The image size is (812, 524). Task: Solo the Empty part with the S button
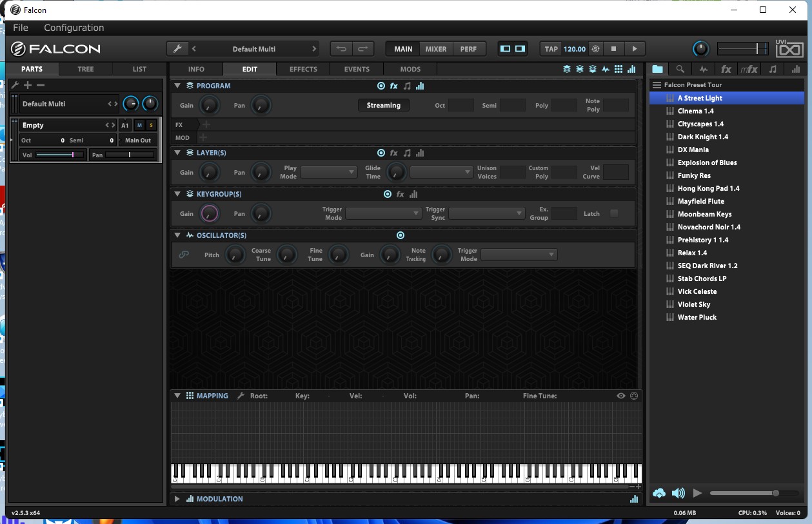point(152,125)
